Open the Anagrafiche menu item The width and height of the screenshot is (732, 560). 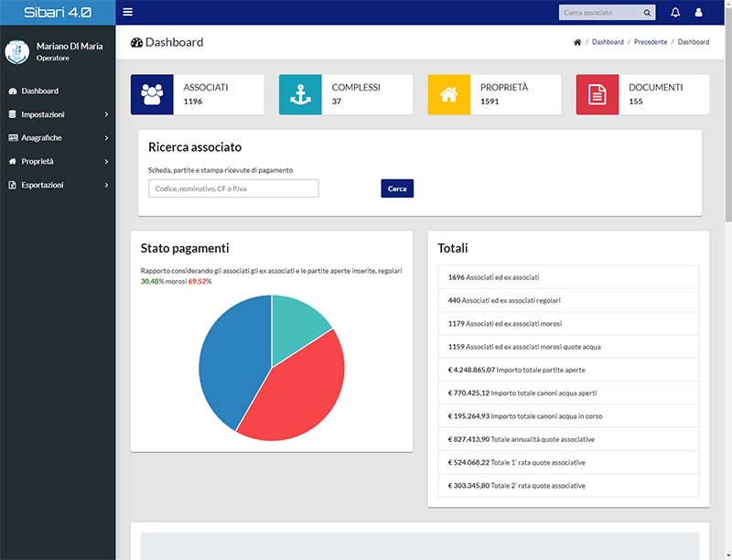pyautogui.click(x=58, y=137)
